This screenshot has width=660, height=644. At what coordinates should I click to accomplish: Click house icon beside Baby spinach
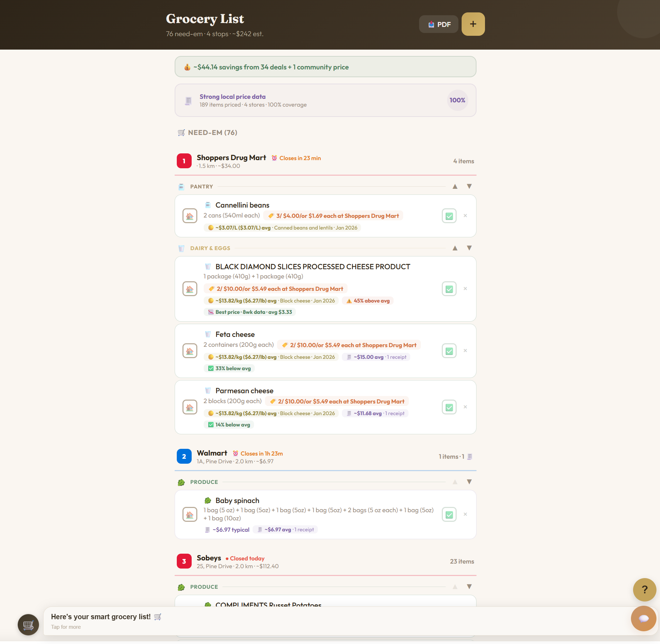190,514
